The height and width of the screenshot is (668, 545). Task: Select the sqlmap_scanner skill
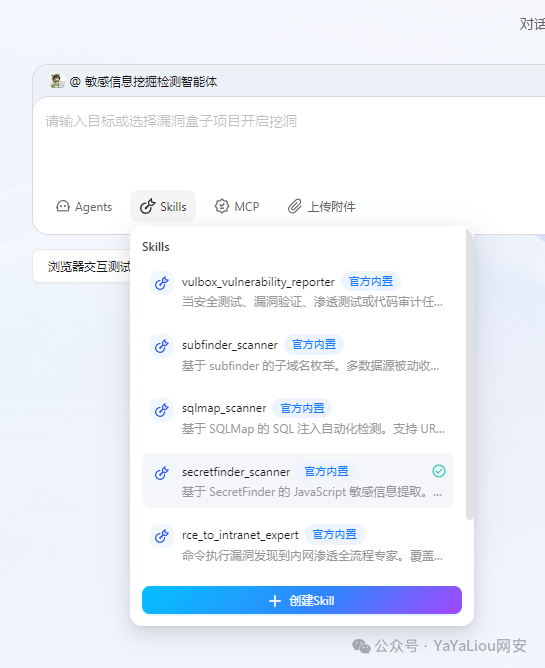point(298,418)
